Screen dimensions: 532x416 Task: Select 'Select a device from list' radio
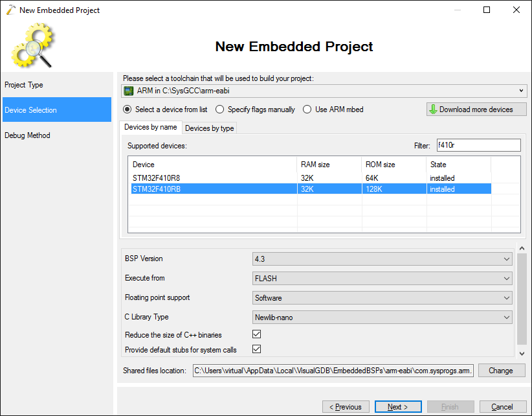(x=165, y=110)
